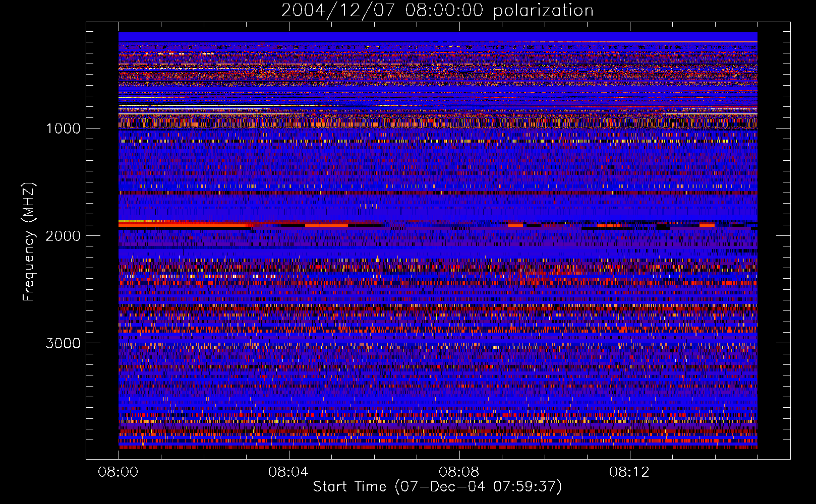Click the plot title '2004/12/07 08:00:00 polarization'

437,10
